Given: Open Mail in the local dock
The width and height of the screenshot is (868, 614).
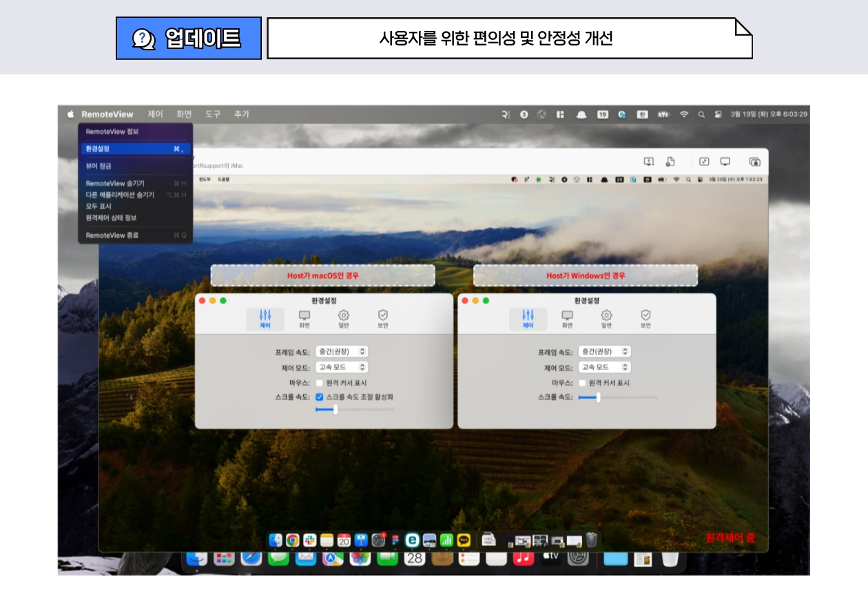Looking at the screenshot, I should coord(306,559).
